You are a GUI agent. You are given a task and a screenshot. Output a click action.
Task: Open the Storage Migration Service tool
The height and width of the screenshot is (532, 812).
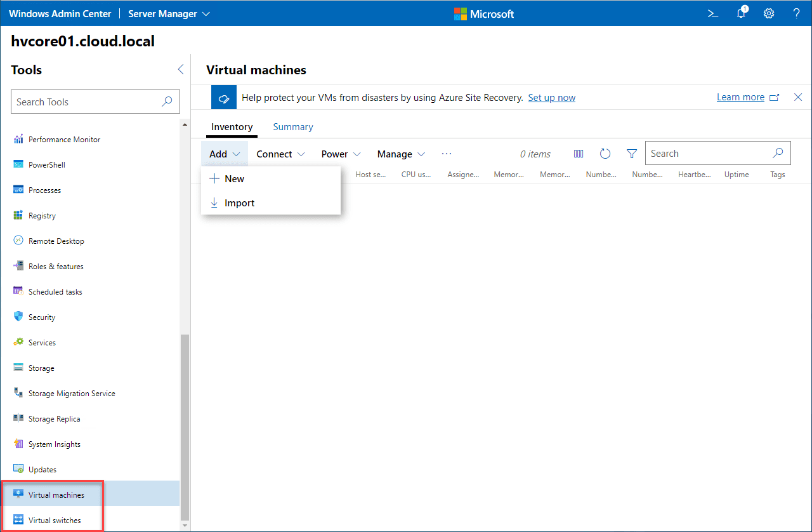90,394
